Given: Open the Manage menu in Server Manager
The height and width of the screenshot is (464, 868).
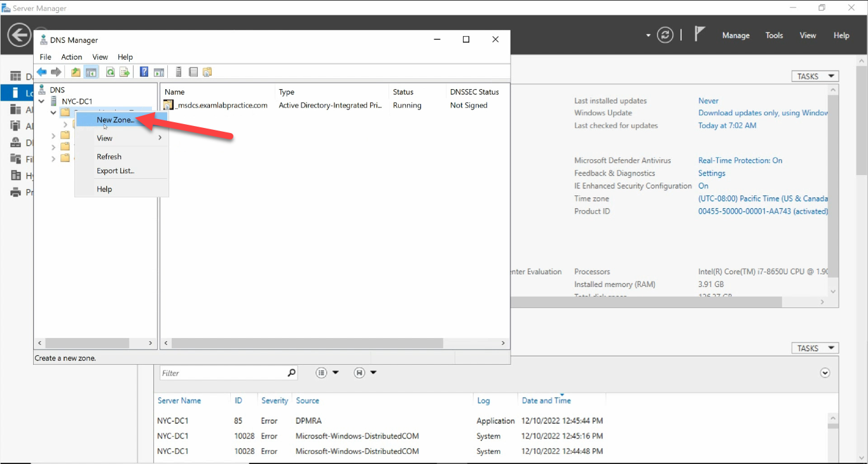Looking at the screenshot, I should point(736,36).
